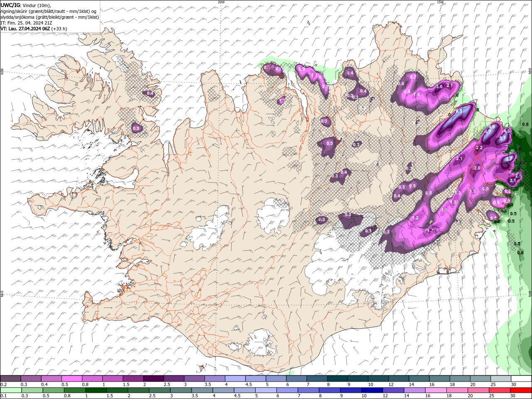Click the 3.0 snowfall value in the northeast
532x399 pixels.
click(x=439, y=86)
